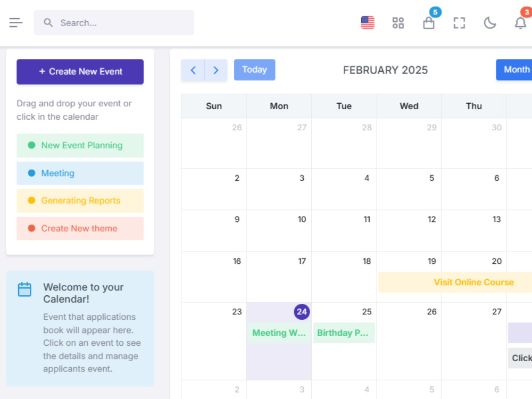This screenshot has width=532, height=399.
Task: Focus the Search input field
Action: point(114,23)
